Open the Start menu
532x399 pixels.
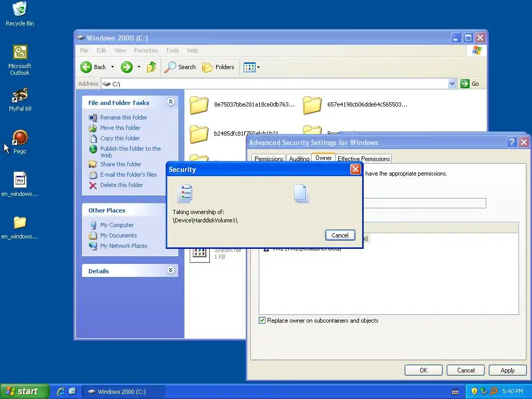[24, 391]
